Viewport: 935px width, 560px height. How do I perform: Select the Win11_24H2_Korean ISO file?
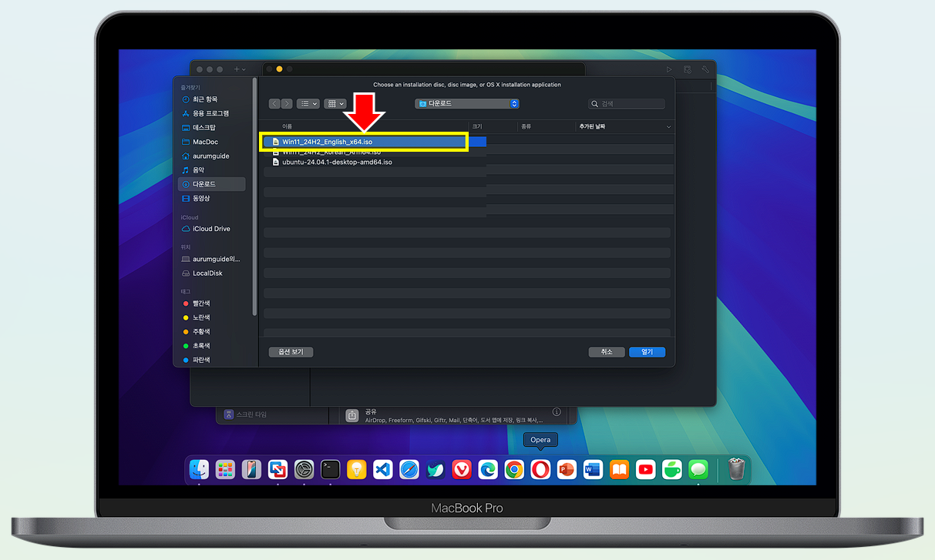click(x=331, y=152)
